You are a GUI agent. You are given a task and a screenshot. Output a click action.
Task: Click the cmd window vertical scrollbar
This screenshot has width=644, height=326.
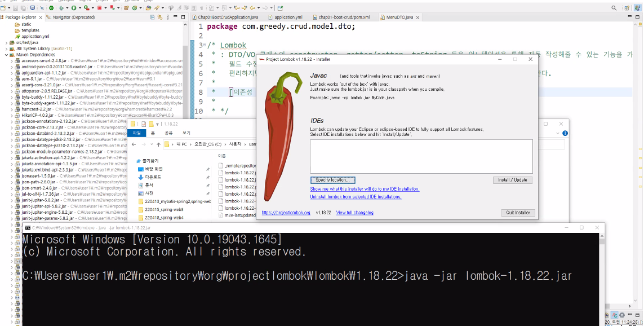[602, 280]
